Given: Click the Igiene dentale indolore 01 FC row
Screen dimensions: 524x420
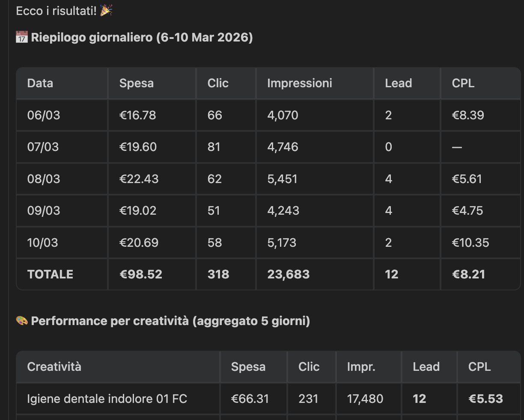Looking at the screenshot, I should tap(107, 399).
